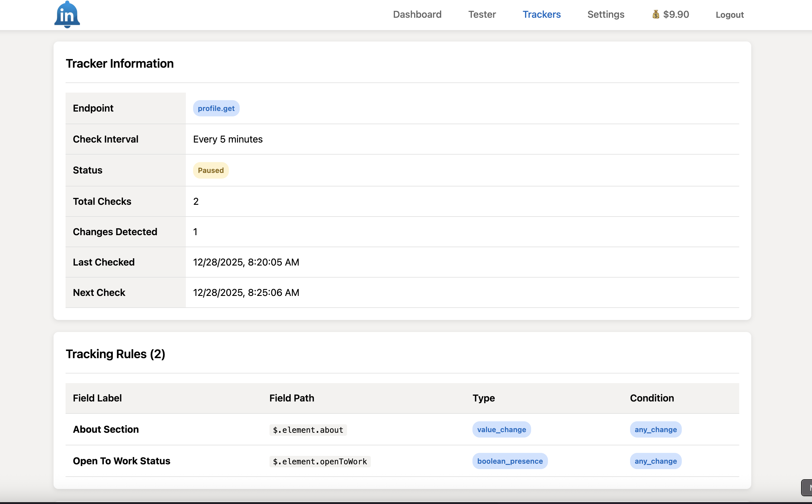The image size is (812, 504).
Task: Open the About Section tracking rule row
Action: point(106,429)
